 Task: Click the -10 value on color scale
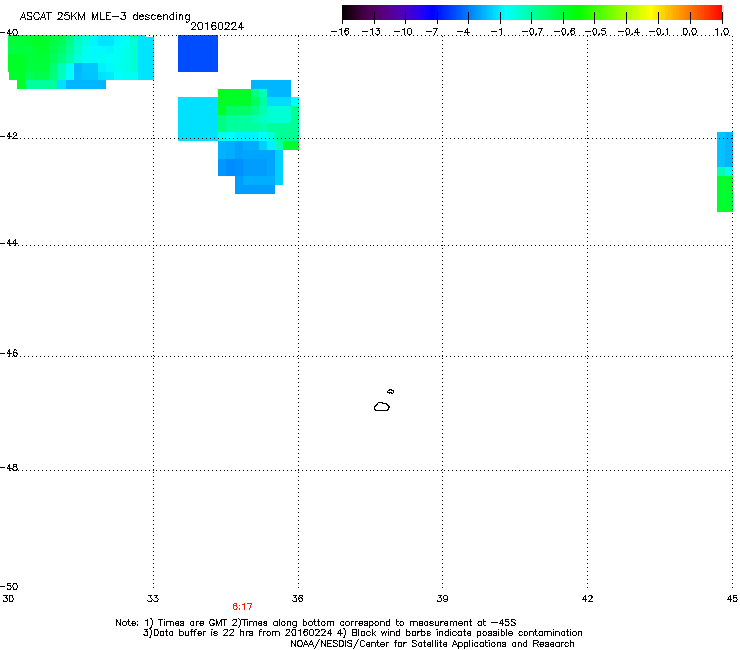[404, 32]
